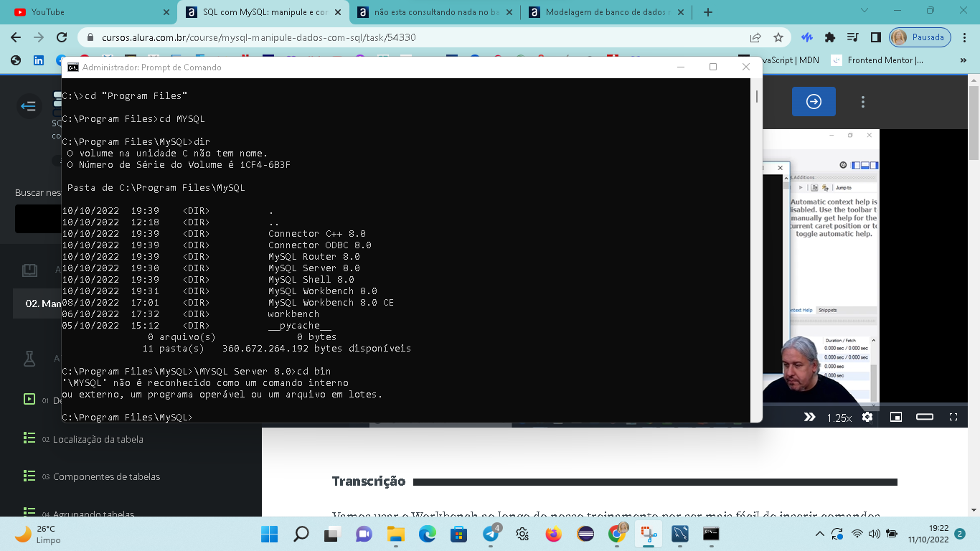Skip forward with the double-arrow video control
This screenshot has width=980, height=551.
pyautogui.click(x=809, y=417)
